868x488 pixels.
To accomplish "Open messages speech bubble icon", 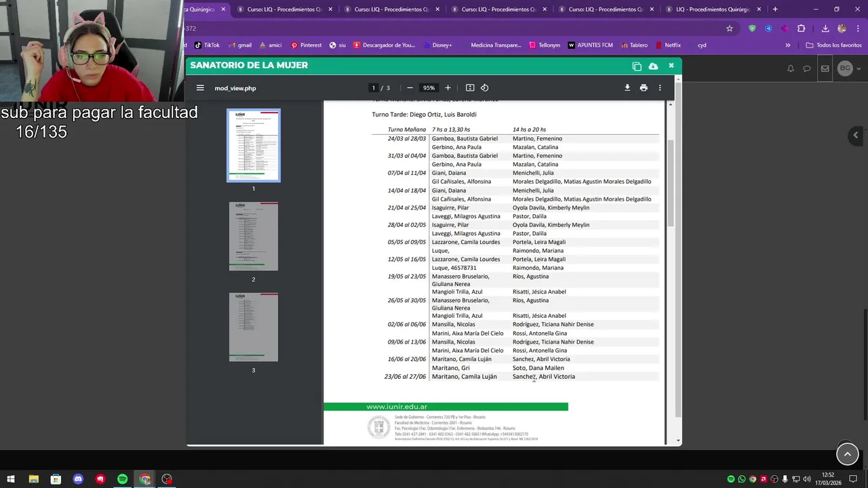I will [x=807, y=68].
